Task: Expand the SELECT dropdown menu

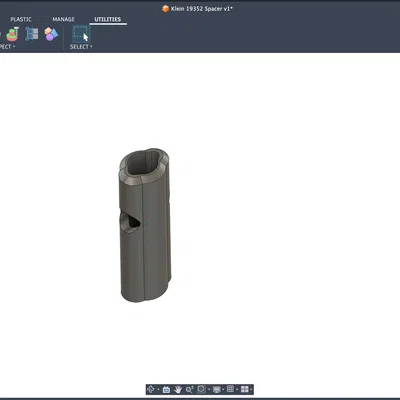Action: (81, 47)
